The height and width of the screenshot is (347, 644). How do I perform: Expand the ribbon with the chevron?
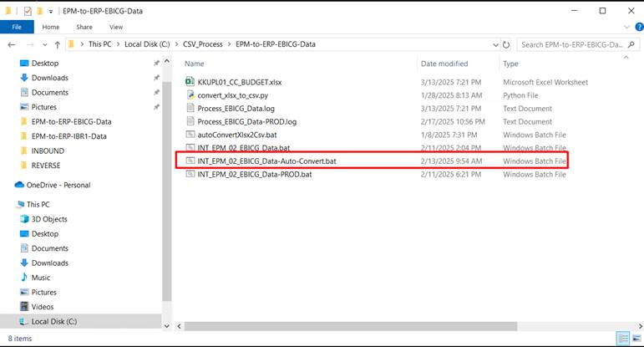coord(626,27)
